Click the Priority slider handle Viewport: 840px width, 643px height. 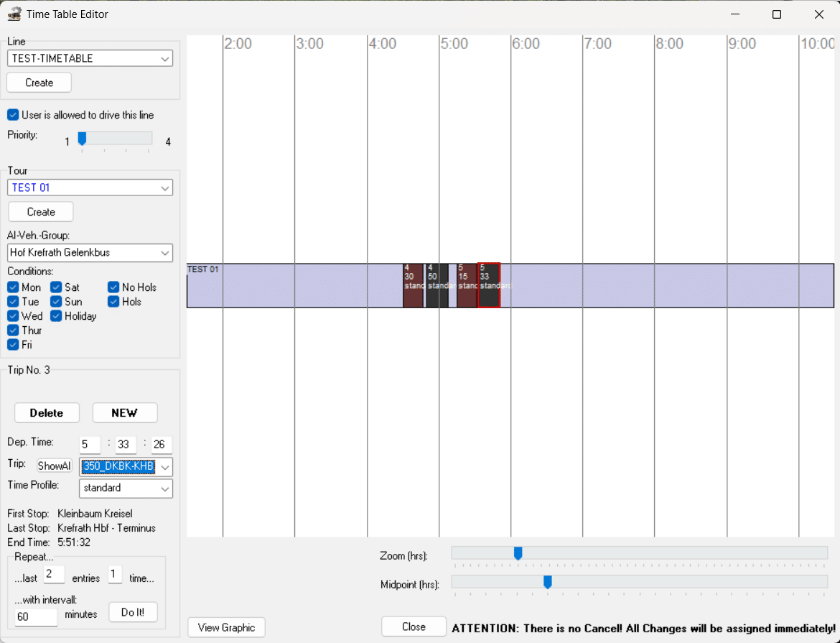click(x=82, y=139)
